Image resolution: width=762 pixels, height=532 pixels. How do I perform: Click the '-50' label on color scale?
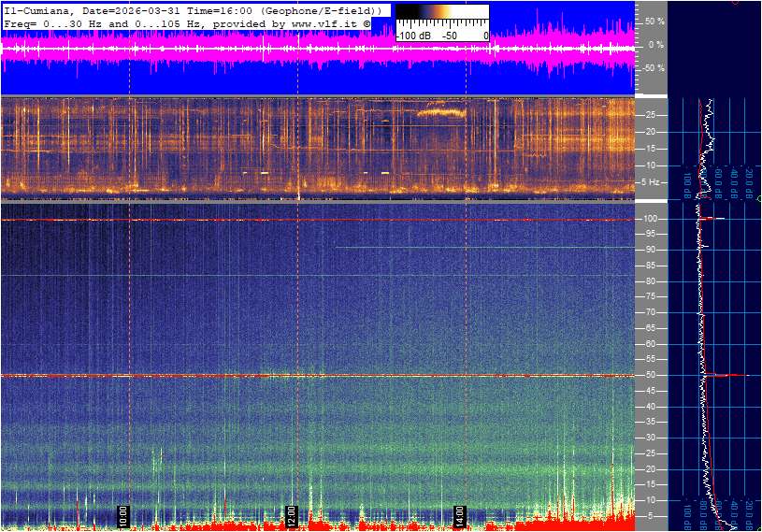coord(450,36)
